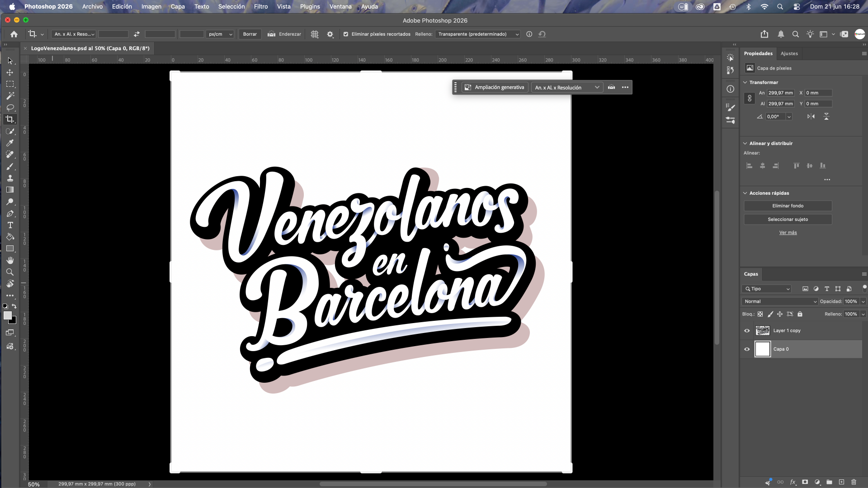Toggle Eliminar píxeles recortados checkbox
Screen dimensions: 868x488
tap(346, 34)
